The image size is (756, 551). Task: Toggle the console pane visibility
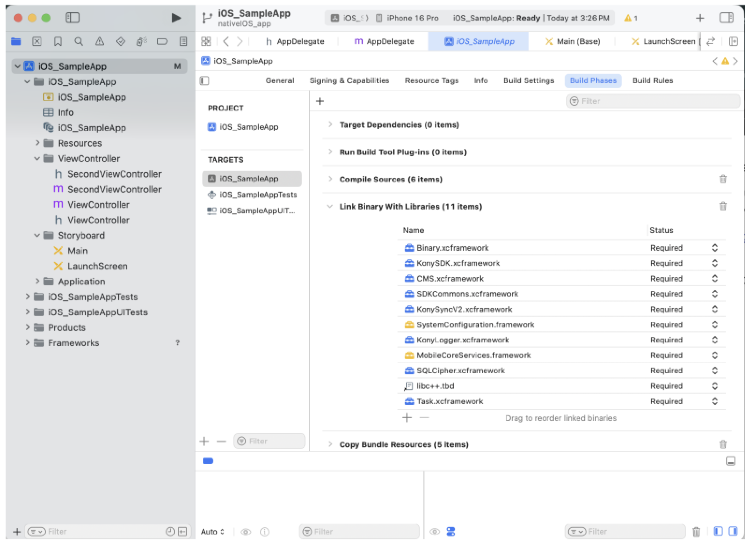[733, 531]
